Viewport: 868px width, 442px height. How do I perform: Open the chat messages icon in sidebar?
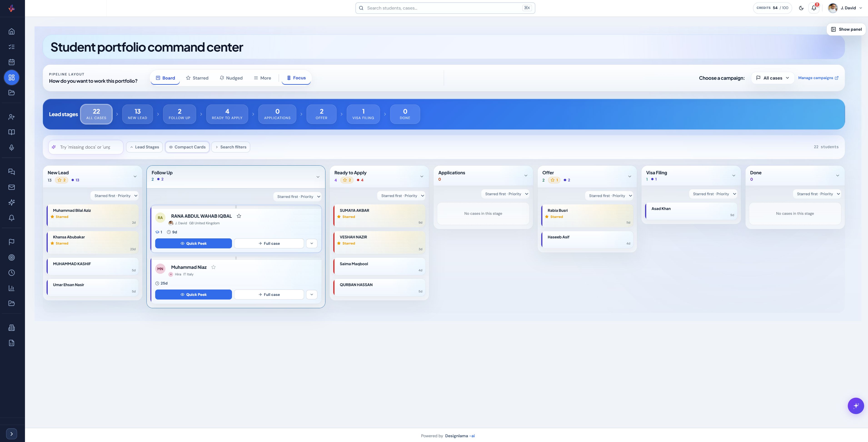click(x=11, y=172)
